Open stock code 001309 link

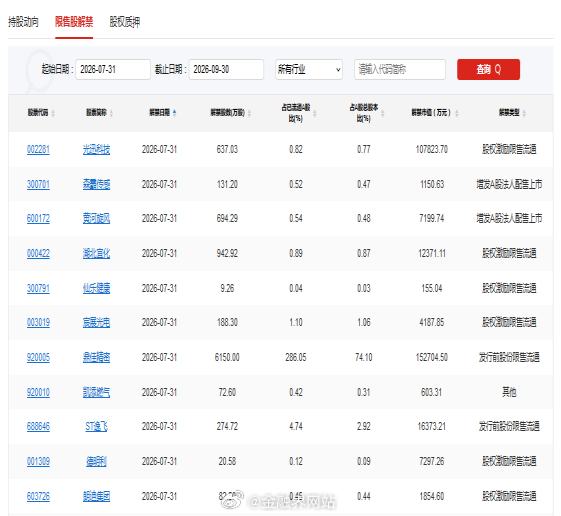[38, 462]
